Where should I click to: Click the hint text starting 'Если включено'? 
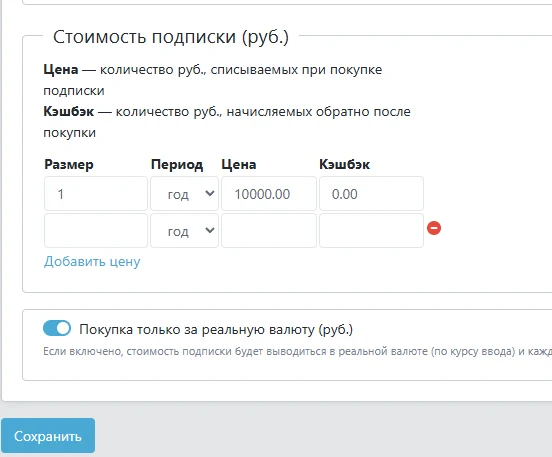pos(297,351)
